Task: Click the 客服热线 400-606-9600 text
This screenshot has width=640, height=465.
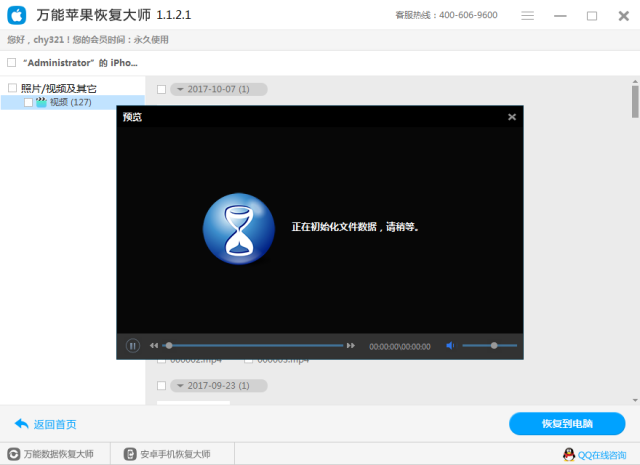Action: pos(446,15)
